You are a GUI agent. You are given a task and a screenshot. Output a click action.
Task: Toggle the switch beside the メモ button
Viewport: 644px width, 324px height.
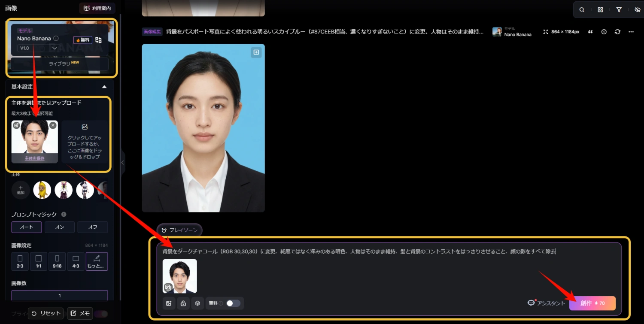click(101, 314)
